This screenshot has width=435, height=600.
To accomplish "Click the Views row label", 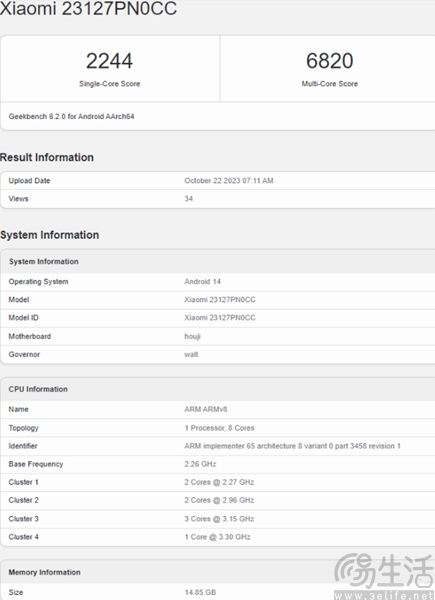I will coord(18,199).
